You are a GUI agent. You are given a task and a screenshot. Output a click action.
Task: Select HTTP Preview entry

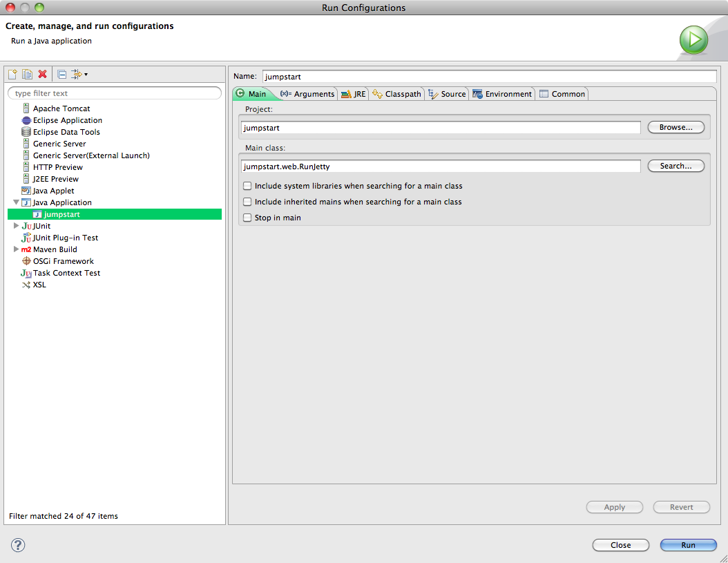(x=57, y=167)
